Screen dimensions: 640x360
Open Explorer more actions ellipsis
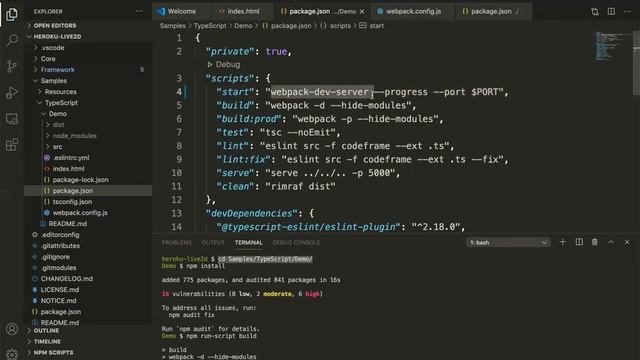click(139, 11)
